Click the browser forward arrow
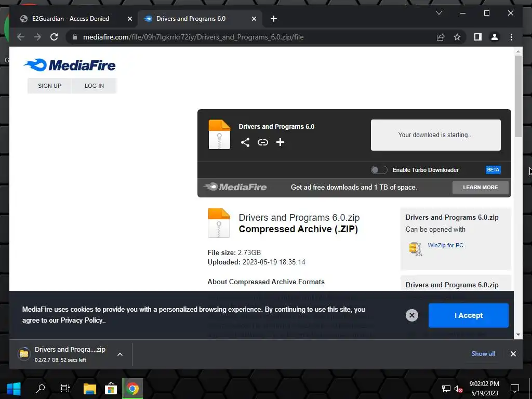This screenshot has height=399, width=532. pyautogui.click(x=37, y=37)
